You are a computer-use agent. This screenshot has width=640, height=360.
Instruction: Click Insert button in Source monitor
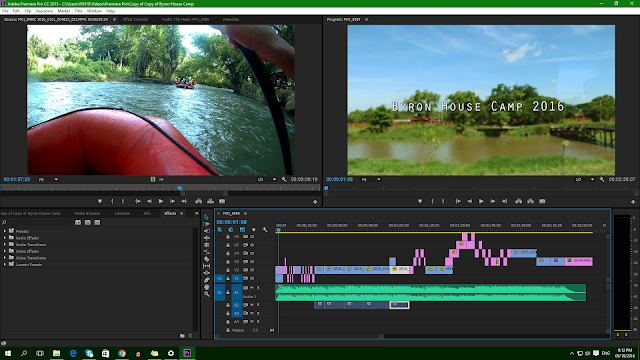[199, 201]
